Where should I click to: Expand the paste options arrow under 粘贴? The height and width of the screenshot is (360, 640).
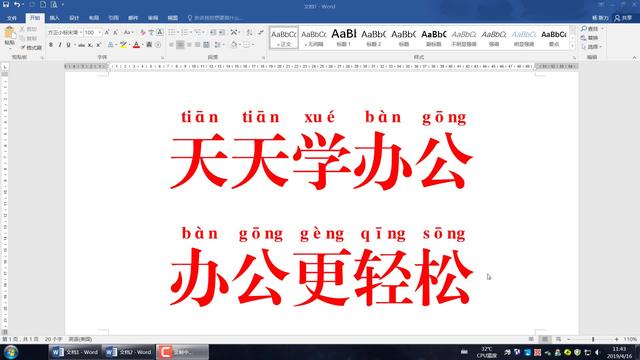(9, 49)
